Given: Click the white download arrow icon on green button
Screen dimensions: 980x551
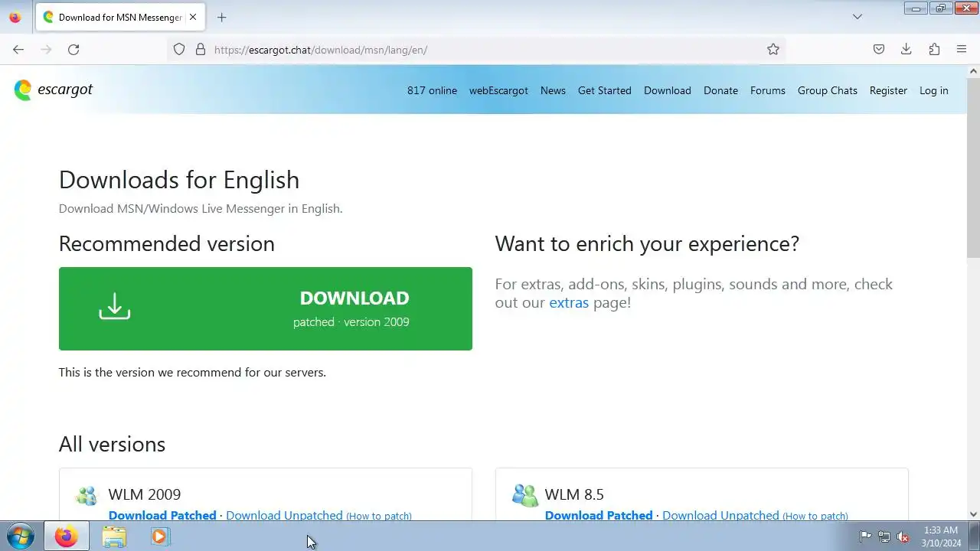Looking at the screenshot, I should [x=115, y=306].
